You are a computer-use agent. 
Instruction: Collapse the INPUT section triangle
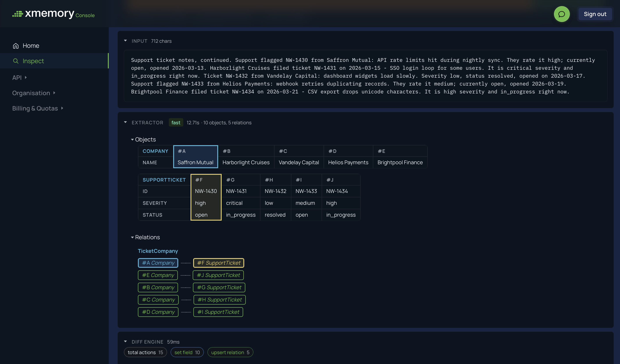(x=125, y=41)
